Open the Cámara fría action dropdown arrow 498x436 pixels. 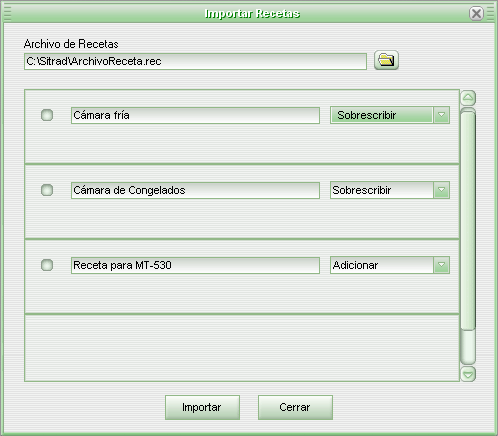tap(441, 115)
